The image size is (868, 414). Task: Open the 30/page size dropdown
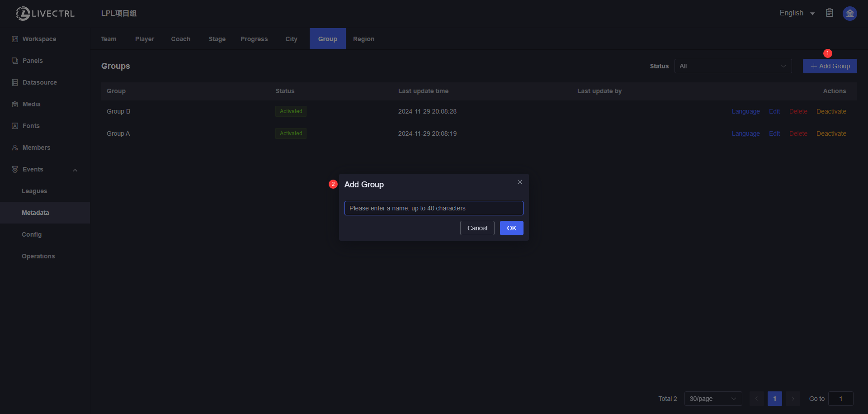[x=712, y=399]
